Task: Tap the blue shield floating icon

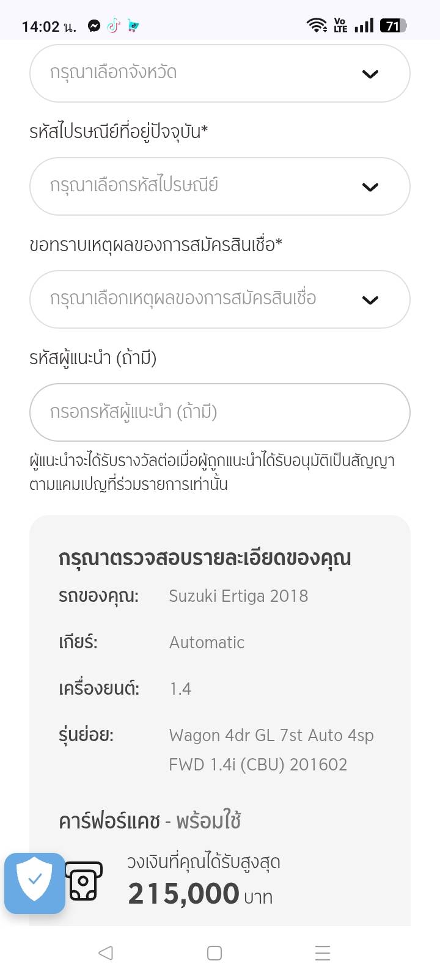Action: (35, 883)
